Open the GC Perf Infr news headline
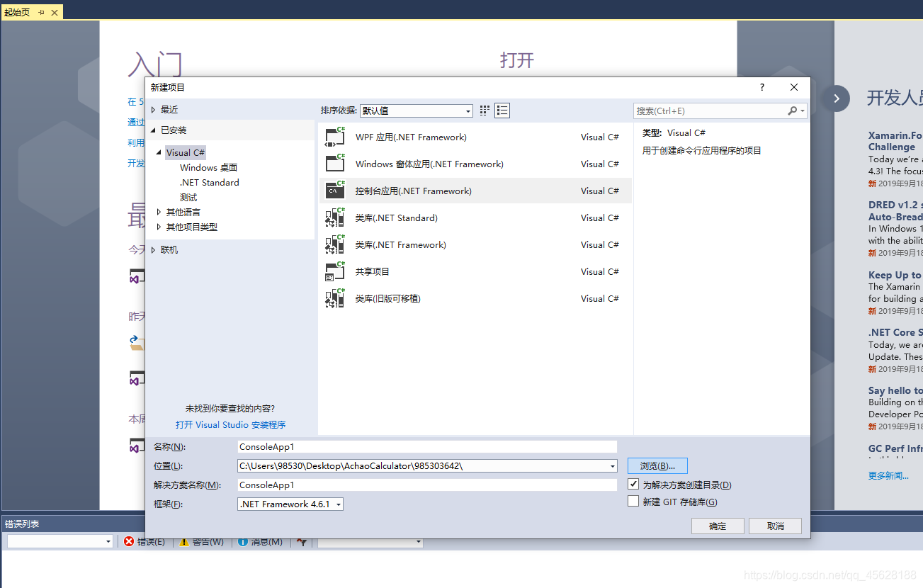 pos(895,448)
